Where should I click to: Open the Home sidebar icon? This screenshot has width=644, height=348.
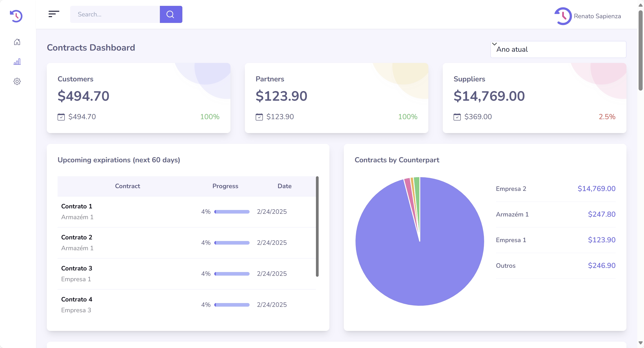[17, 42]
